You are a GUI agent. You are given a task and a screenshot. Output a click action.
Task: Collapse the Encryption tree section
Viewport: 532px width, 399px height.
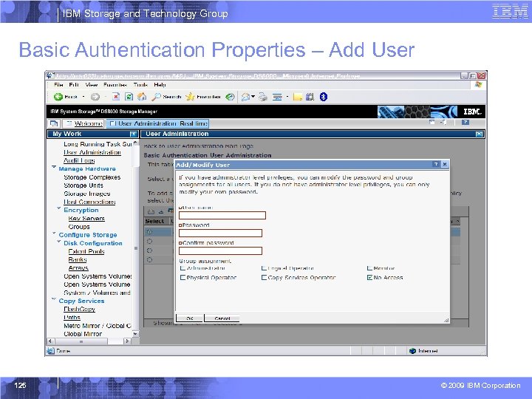pos(59,208)
